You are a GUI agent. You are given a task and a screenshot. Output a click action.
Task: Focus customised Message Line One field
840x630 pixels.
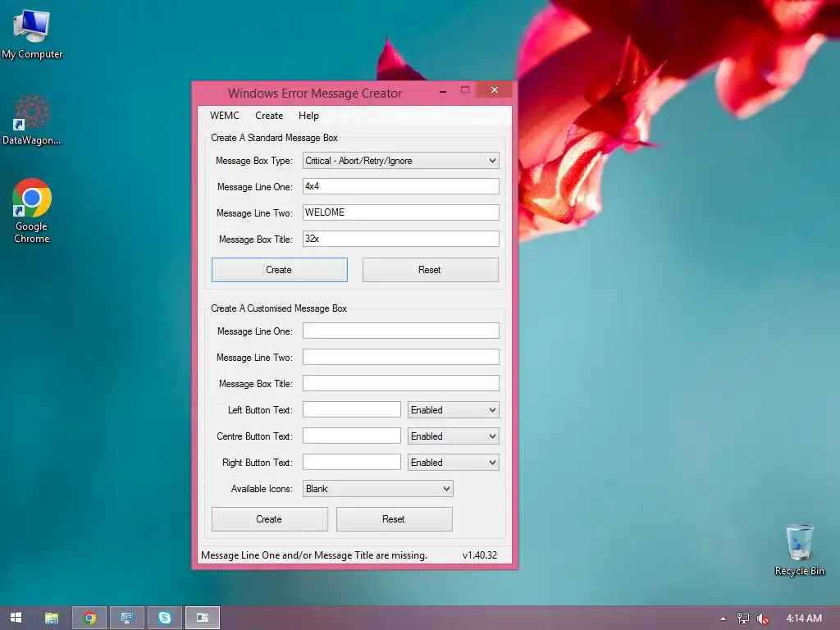click(400, 331)
